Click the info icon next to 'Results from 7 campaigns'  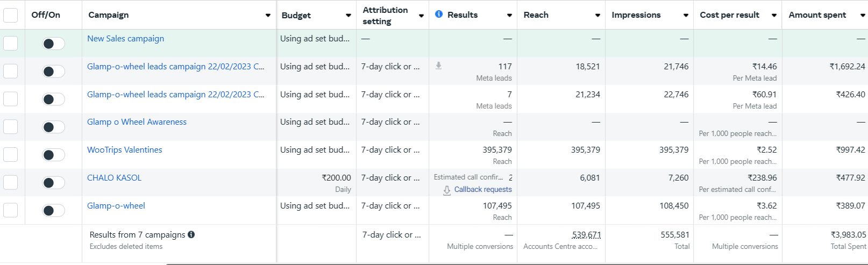click(191, 234)
